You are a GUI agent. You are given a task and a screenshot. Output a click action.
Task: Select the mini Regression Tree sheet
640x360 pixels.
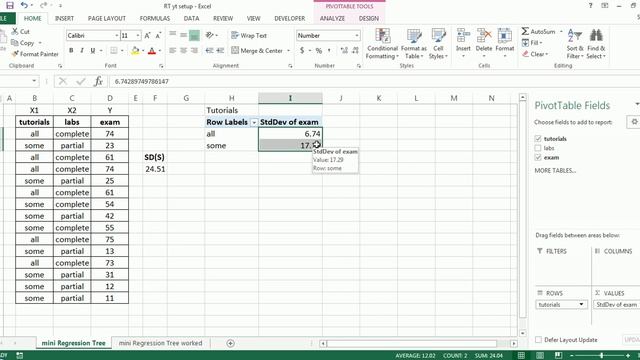coord(73,343)
